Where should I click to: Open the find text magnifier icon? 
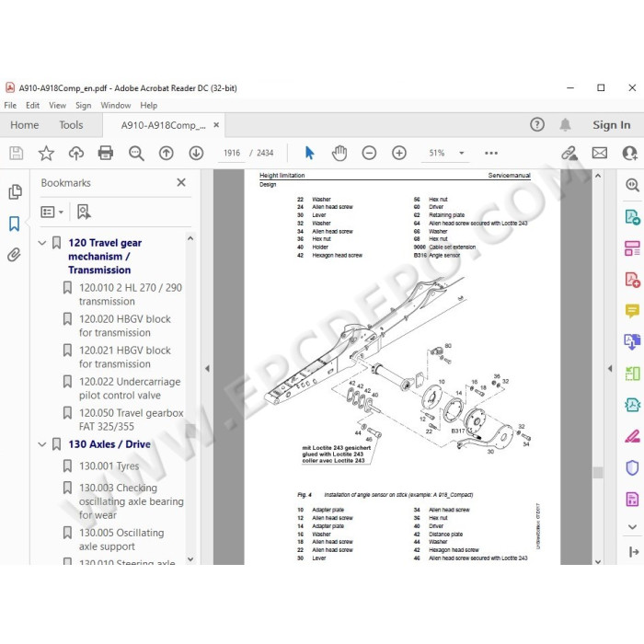pyautogui.click(x=136, y=154)
